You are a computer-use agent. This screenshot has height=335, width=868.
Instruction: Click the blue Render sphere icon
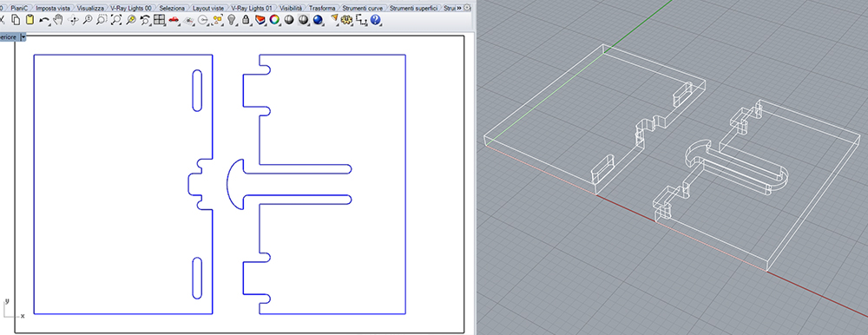tap(318, 21)
